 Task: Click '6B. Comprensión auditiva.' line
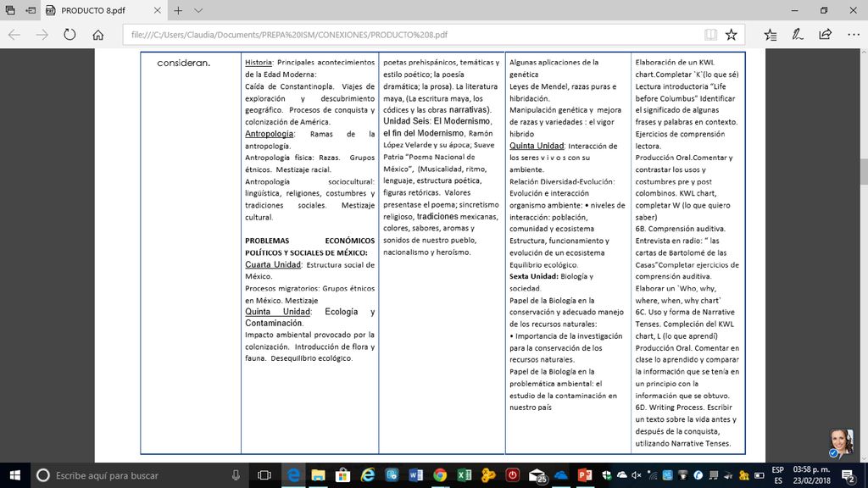681,229
